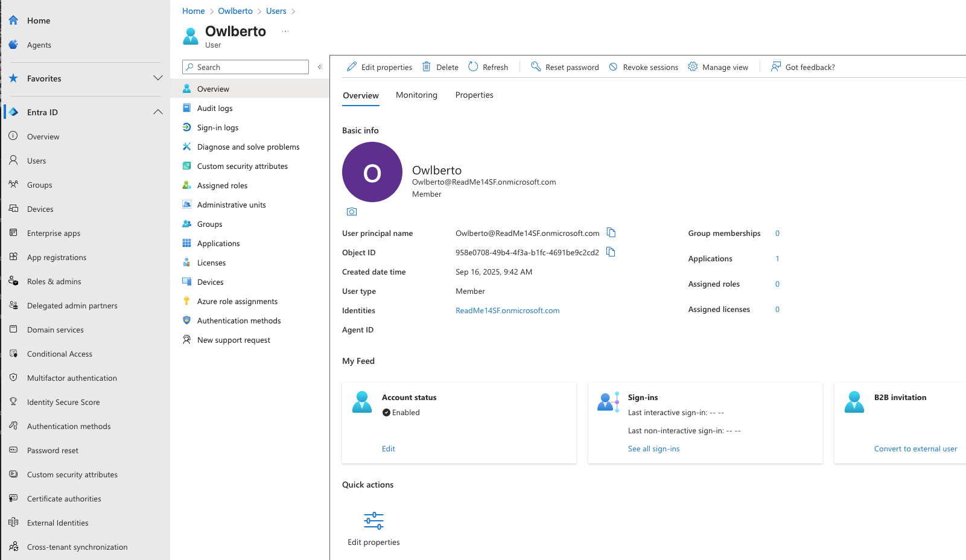Click See all sign-ins link
The height and width of the screenshot is (560, 966).
point(653,448)
